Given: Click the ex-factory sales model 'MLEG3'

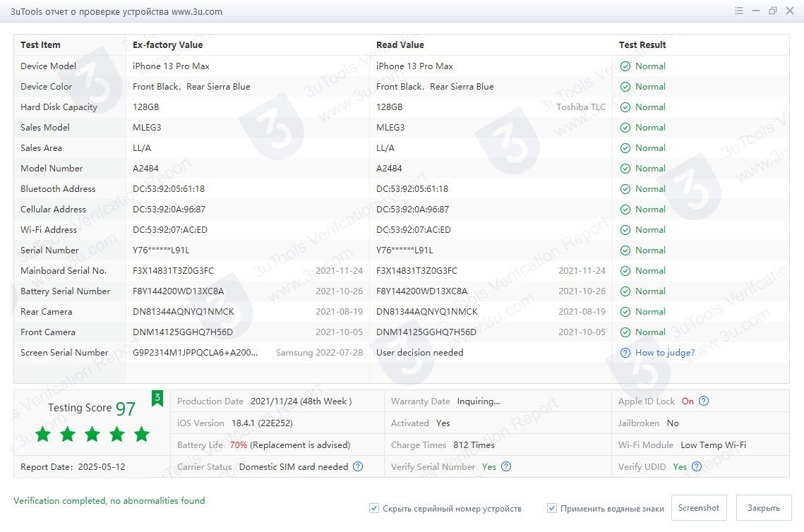Looking at the screenshot, I should point(147,128).
